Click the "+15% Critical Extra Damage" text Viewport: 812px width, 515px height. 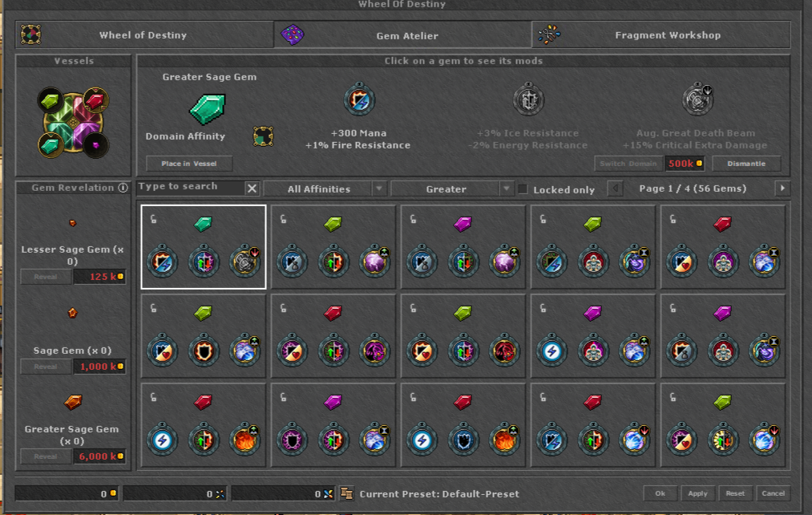[x=695, y=145]
